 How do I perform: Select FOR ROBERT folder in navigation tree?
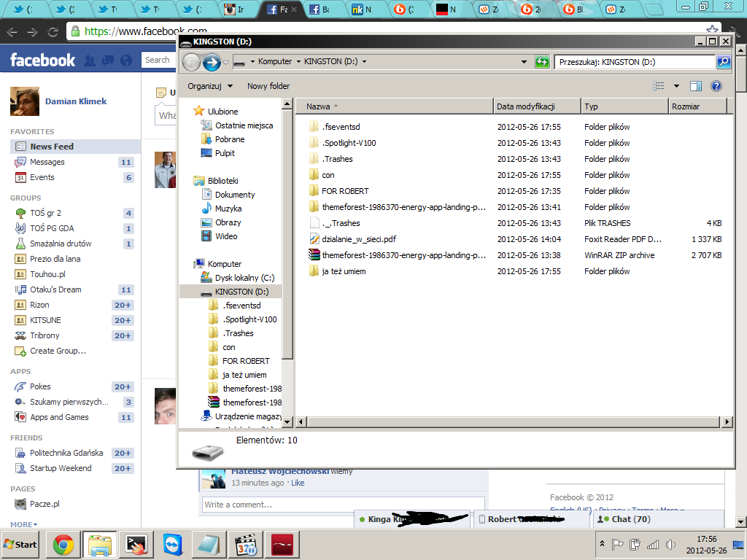point(246,361)
